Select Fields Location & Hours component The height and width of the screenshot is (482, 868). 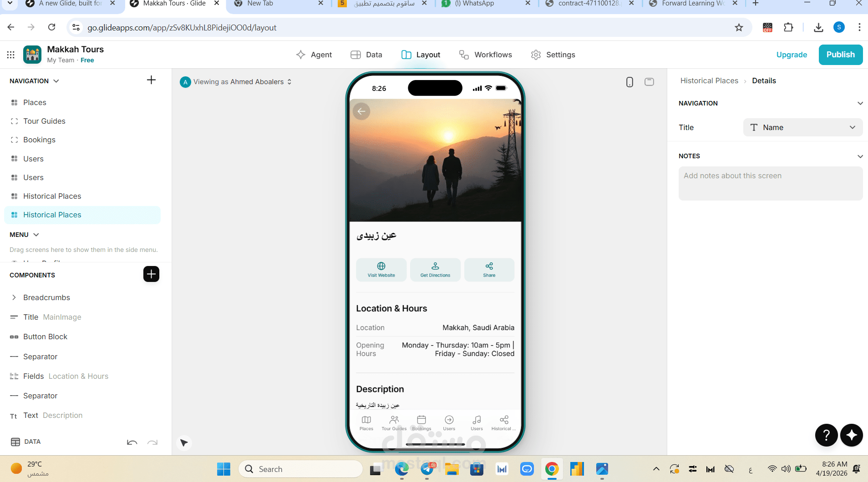82,376
